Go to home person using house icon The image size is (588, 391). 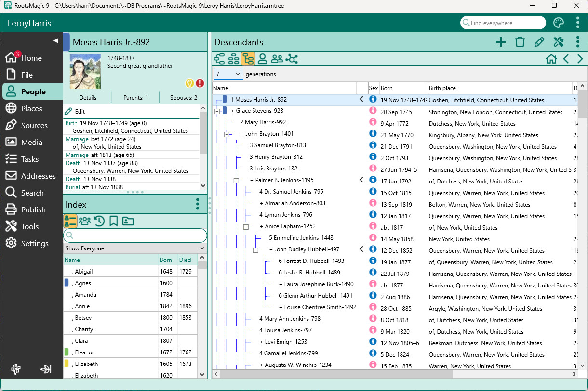coord(551,59)
